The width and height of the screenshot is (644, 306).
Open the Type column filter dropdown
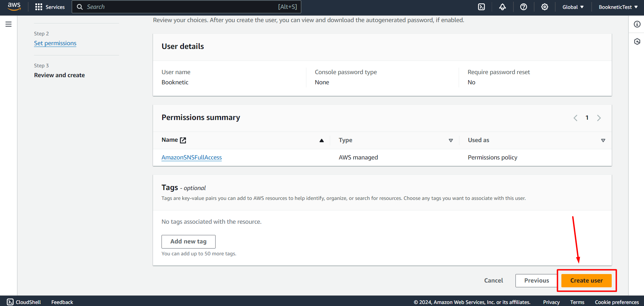point(451,140)
